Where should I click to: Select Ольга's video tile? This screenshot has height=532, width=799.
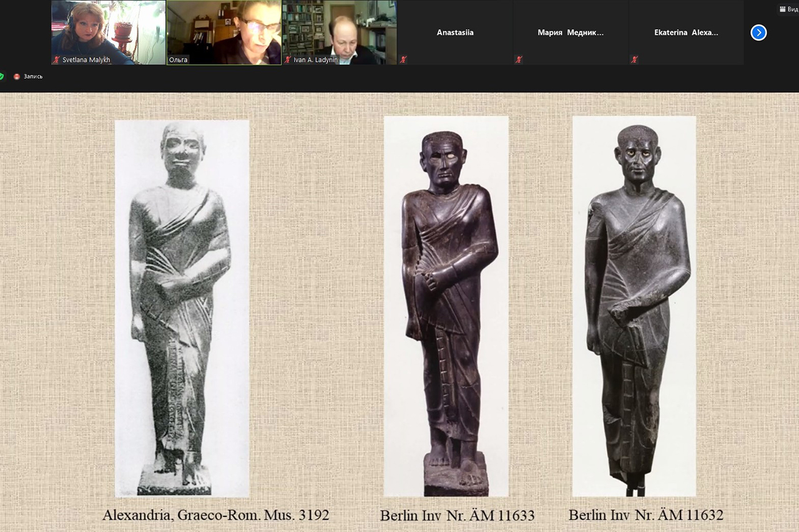coord(224,32)
